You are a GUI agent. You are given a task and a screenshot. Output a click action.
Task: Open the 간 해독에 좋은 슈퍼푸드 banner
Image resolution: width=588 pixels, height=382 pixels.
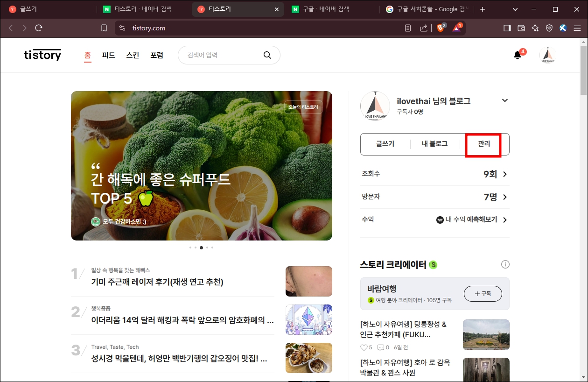pos(202,166)
